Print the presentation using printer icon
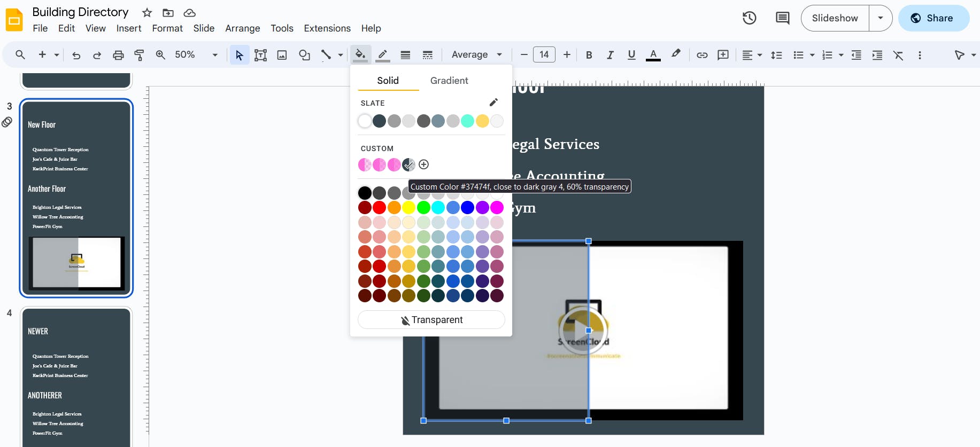This screenshot has height=447, width=980. pyautogui.click(x=118, y=55)
